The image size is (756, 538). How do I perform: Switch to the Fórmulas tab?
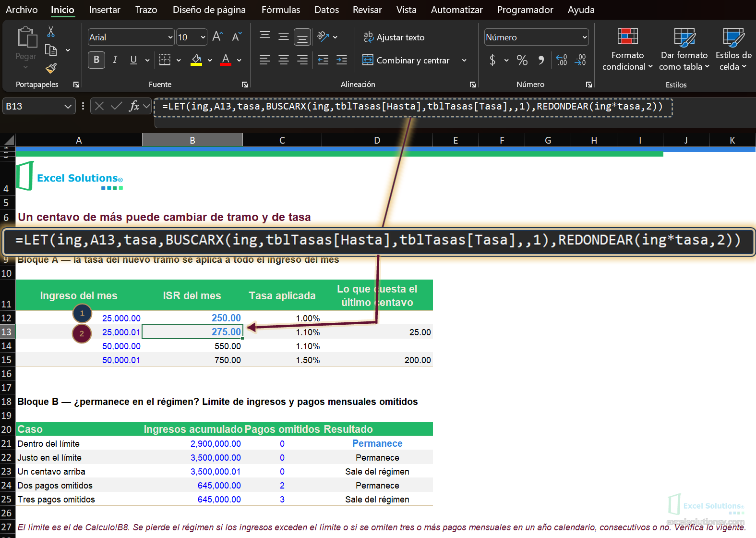281,10
